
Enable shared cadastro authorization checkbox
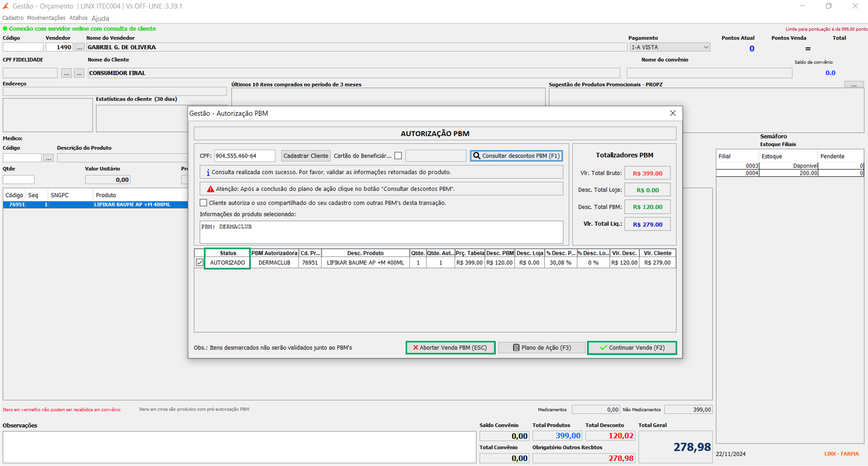pos(203,203)
